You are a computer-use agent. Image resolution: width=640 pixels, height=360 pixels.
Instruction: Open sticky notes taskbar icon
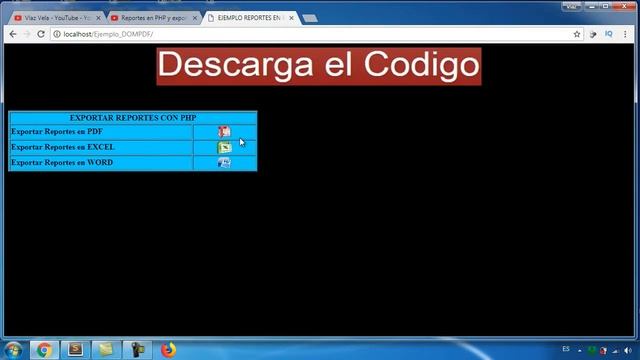(x=106, y=350)
